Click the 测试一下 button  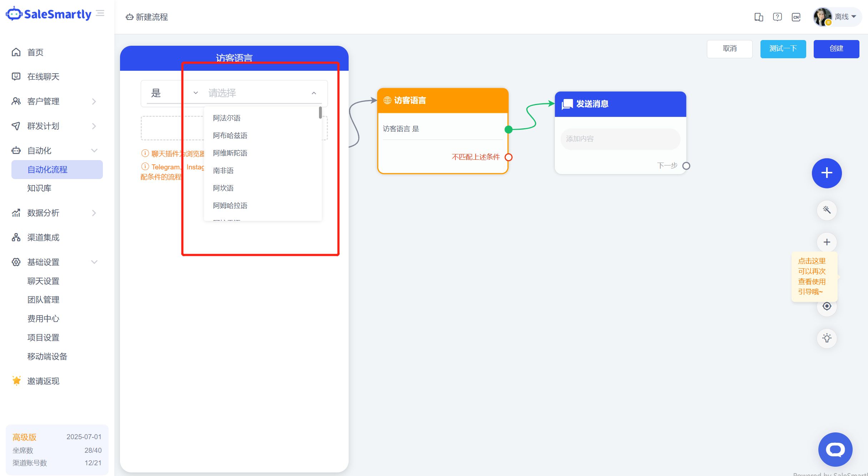783,49
